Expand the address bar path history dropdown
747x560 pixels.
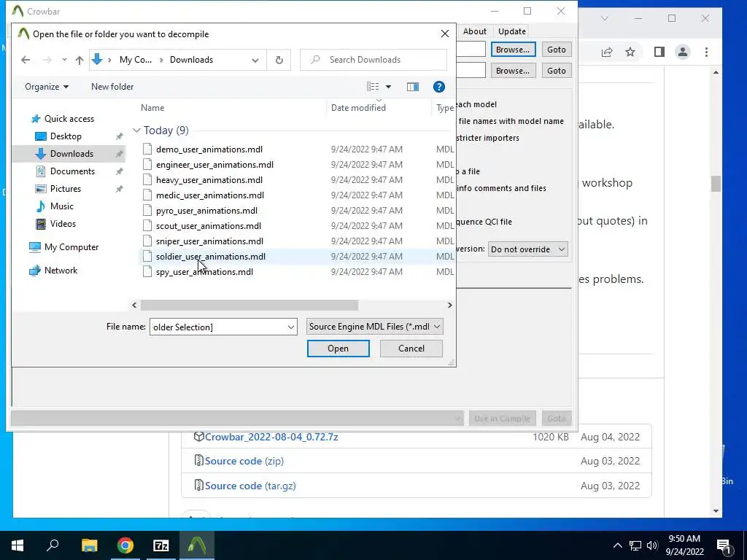(x=255, y=60)
